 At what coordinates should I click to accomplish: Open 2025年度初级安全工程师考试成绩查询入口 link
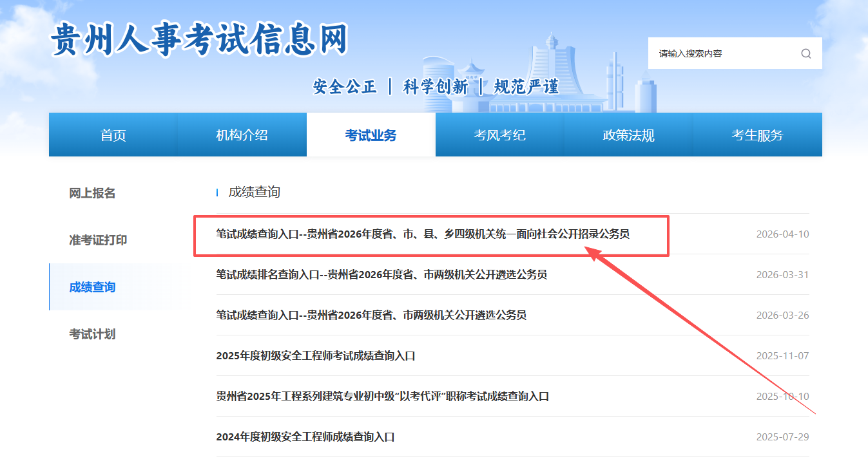315,355
